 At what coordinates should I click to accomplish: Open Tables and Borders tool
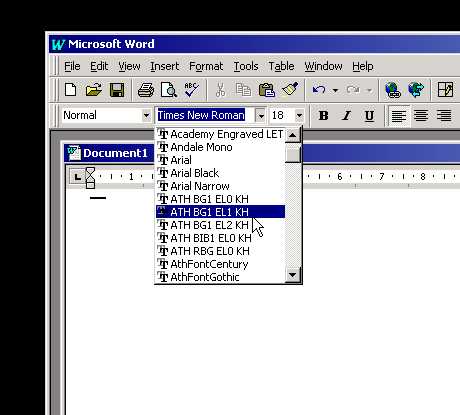point(445,90)
